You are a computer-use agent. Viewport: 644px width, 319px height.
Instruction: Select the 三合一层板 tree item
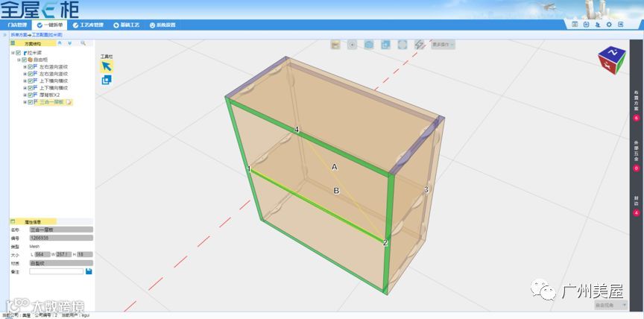(x=51, y=102)
